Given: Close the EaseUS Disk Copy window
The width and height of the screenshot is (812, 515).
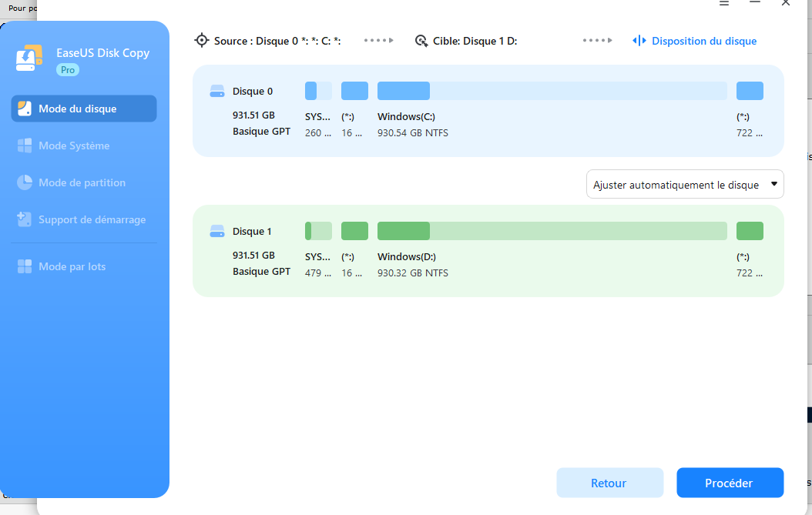Looking at the screenshot, I should pyautogui.click(x=786, y=3).
